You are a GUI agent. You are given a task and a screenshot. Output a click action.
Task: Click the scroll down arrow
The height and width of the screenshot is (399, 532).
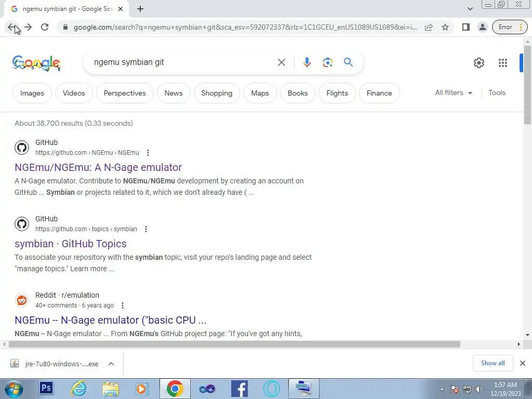coord(527,335)
